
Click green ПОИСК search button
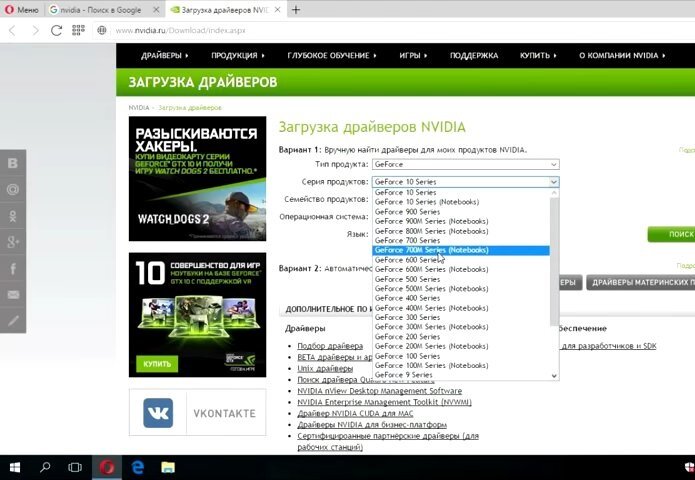click(671, 234)
